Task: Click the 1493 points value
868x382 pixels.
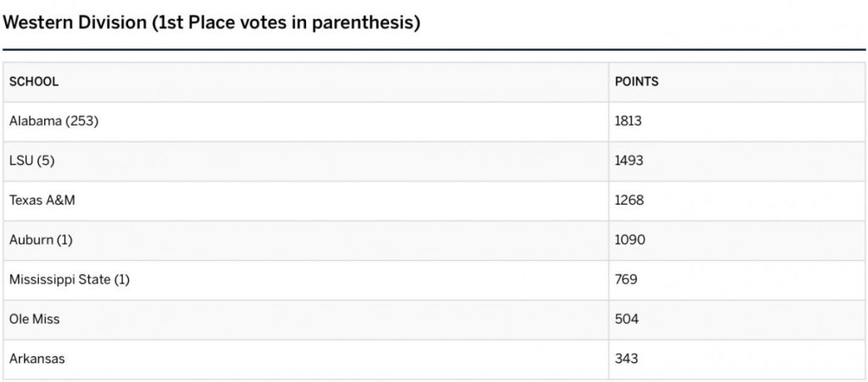Action: [x=629, y=161]
